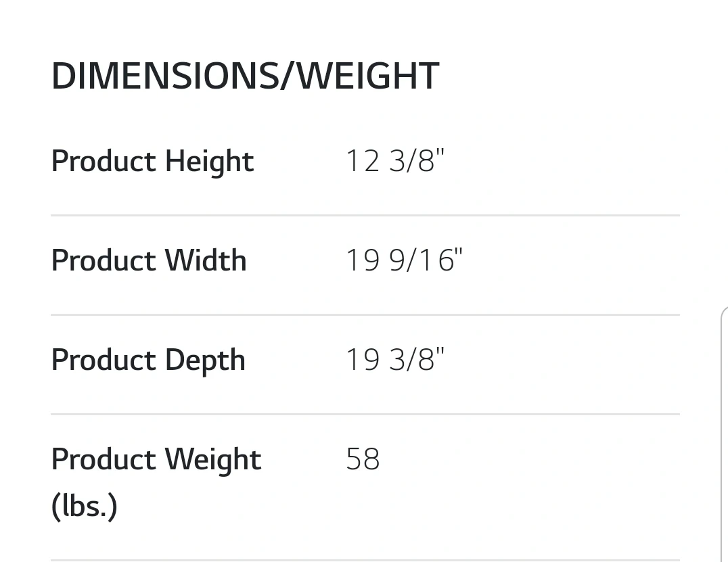Click the DIMENSIONS/WEIGHT section heading
Screen dimensions: 728x562
(245, 76)
